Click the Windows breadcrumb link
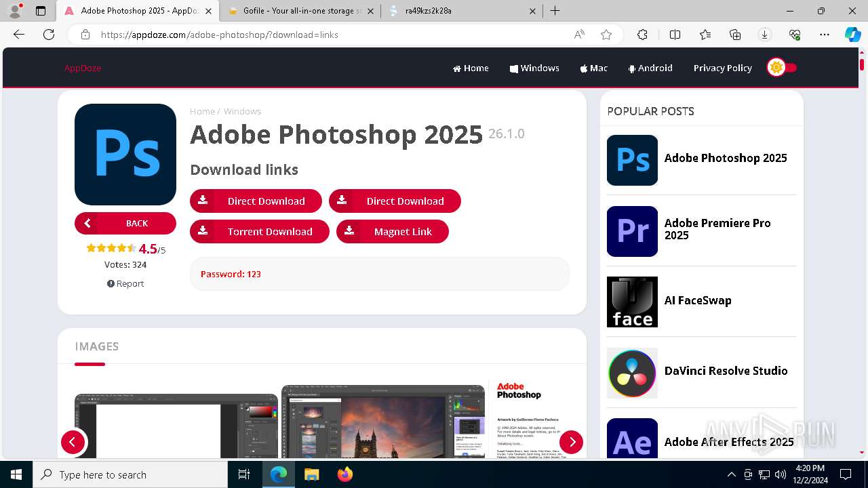 tap(242, 111)
